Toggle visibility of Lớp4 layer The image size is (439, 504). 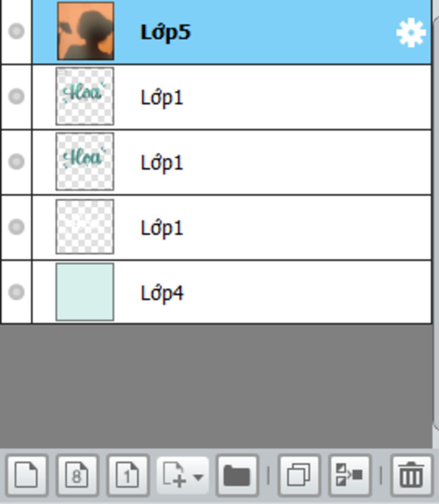pos(16,292)
